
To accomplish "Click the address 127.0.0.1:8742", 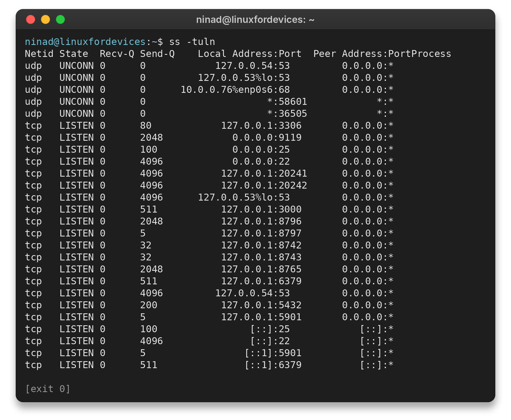I will [x=261, y=245].
